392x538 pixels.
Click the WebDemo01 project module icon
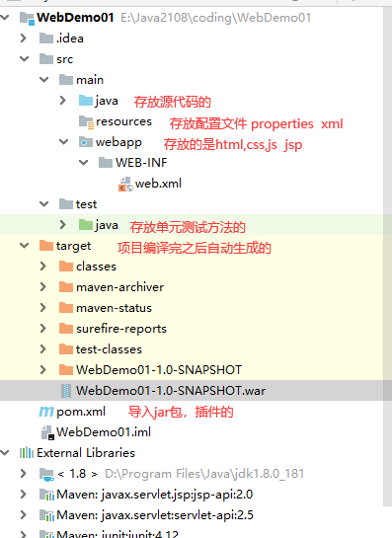click(x=27, y=18)
